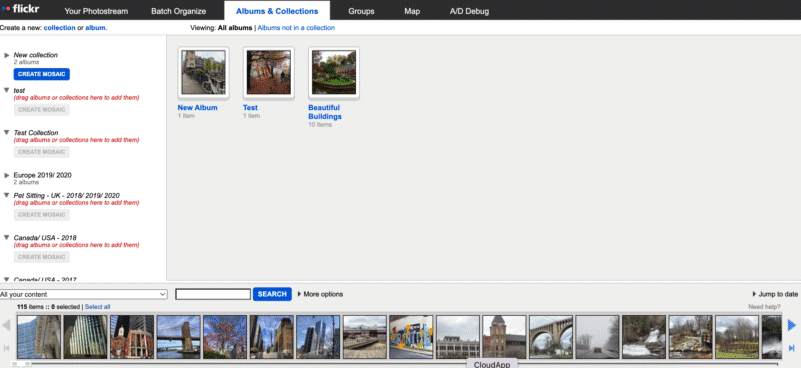Screen dimensions: 801x368
Task: Collapse the Test Collection triangle
Action: (7, 132)
